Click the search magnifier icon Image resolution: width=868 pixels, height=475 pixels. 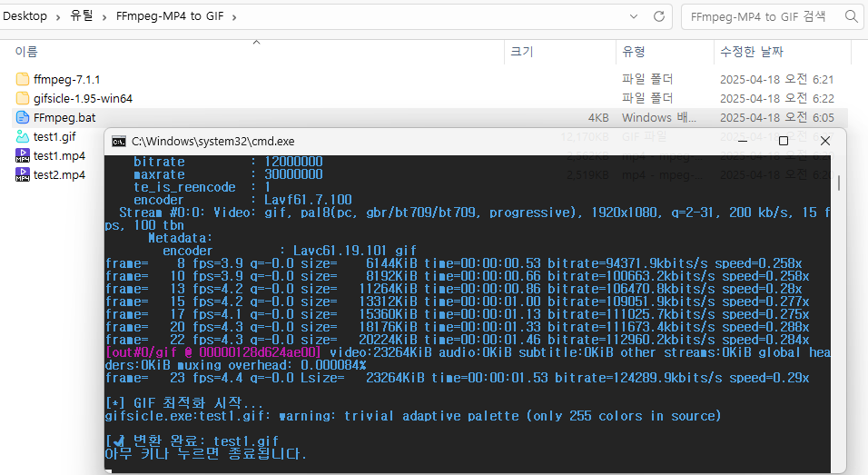852,16
